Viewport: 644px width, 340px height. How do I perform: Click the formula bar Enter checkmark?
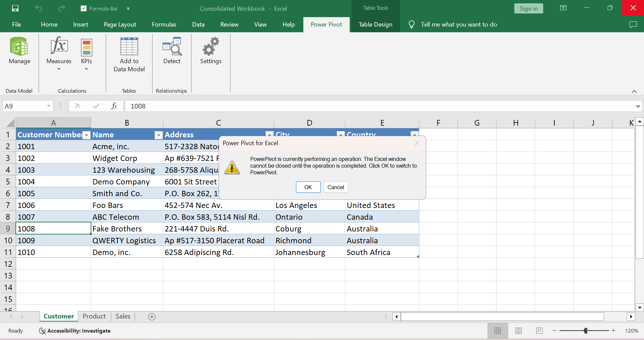[x=96, y=106]
